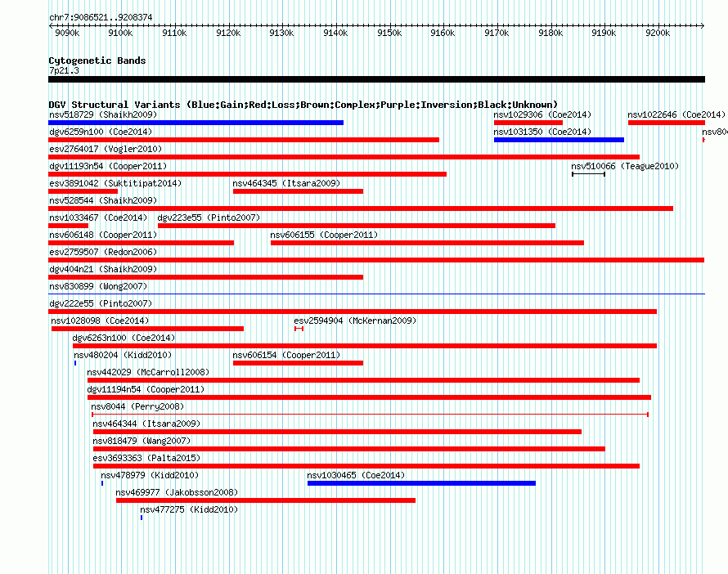The height and width of the screenshot is (574, 728).
Task: Select nsv606154 (Cooper2011) label
Action: [286, 355]
